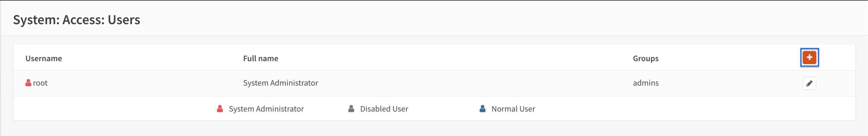Click empty space in root row before admins
This screenshot has height=136, width=868.
475,83
